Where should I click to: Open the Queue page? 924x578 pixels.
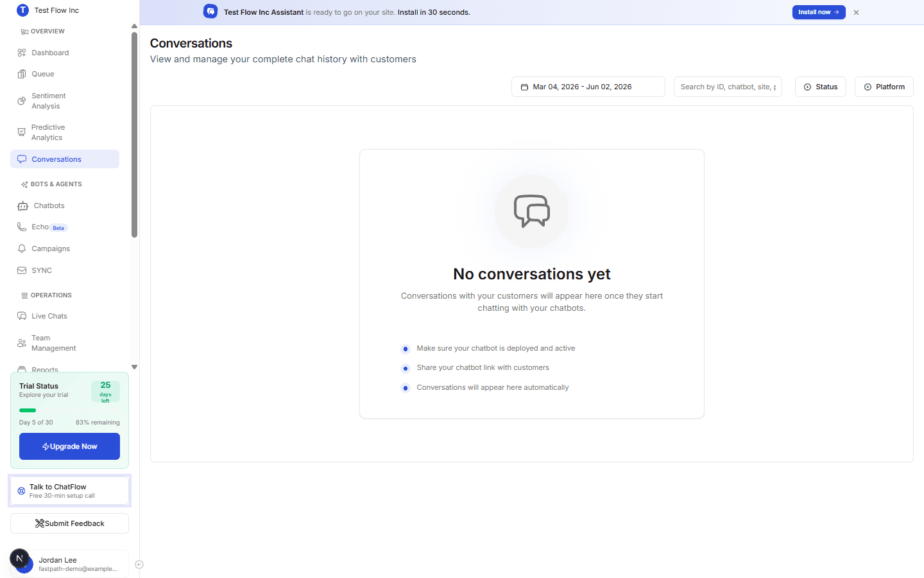(65, 74)
